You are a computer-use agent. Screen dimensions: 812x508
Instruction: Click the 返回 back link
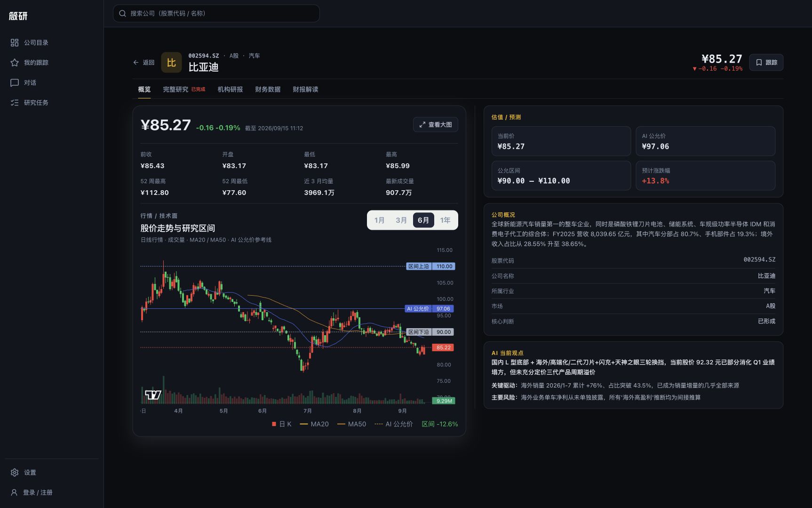143,62
